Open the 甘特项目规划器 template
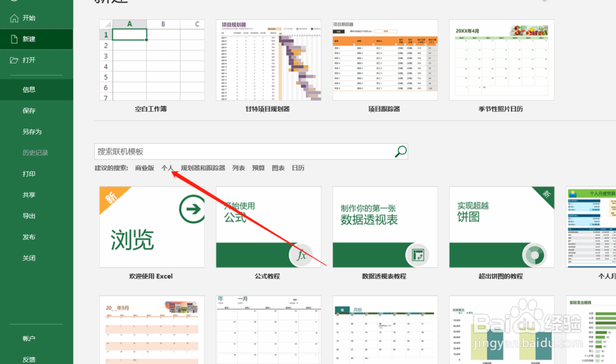616x364 pixels. point(269,60)
